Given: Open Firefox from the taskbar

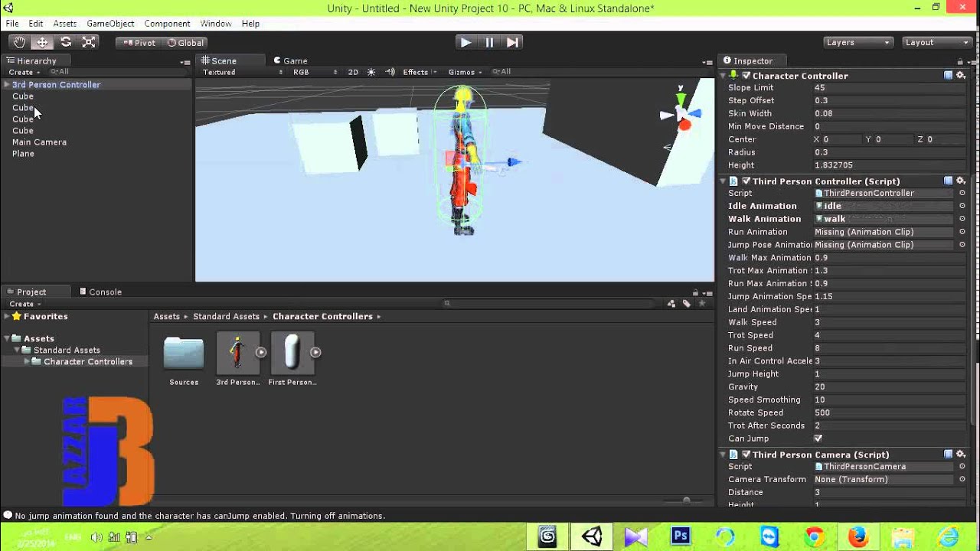Looking at the screenshot, I should [858, 536].
